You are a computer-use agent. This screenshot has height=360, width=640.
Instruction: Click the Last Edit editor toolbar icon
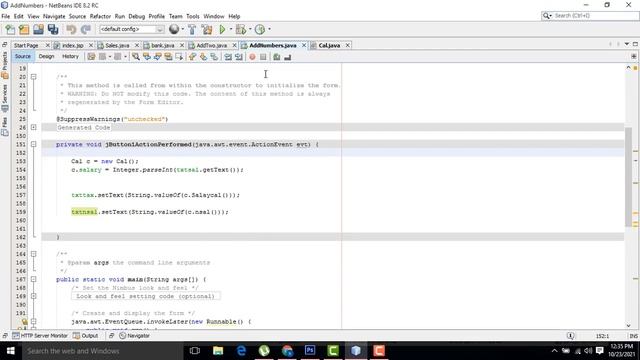(x=91, y=57)
